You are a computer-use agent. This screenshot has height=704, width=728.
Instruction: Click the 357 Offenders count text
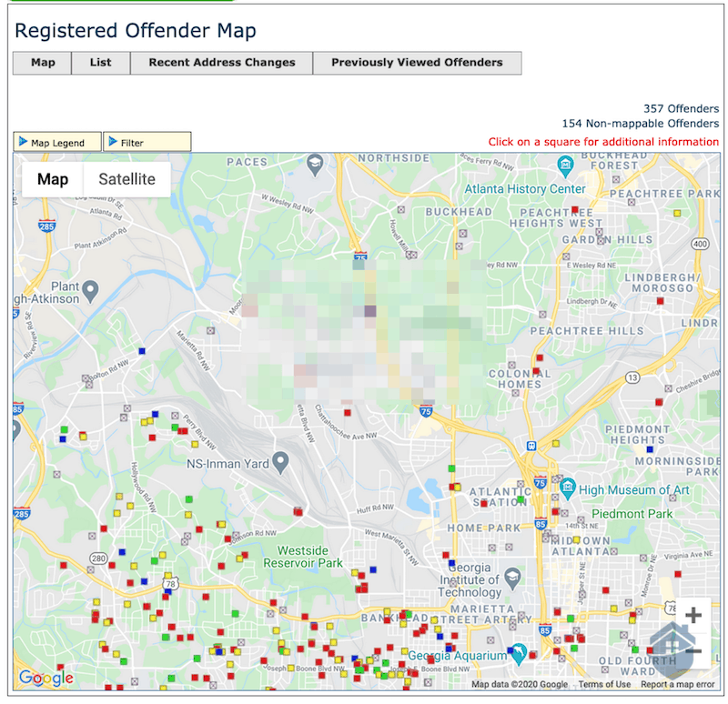tap(681, 108)
